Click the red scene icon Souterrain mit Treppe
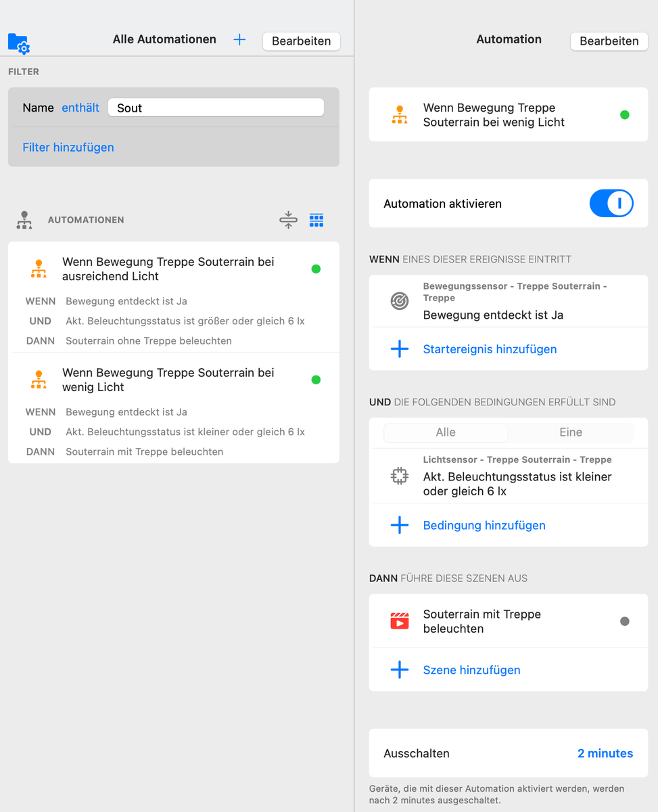 pos(400,621)
